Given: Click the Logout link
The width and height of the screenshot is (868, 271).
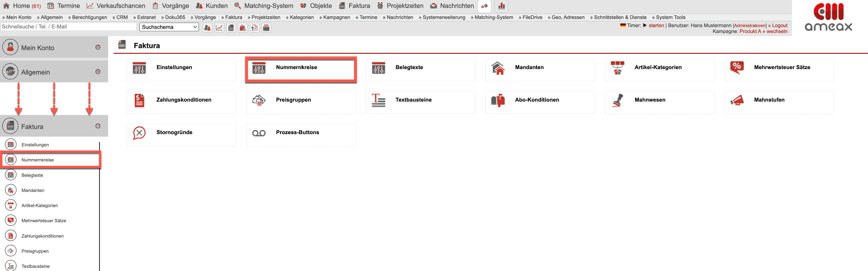Looking at the screenshot, I should [779, 25].
